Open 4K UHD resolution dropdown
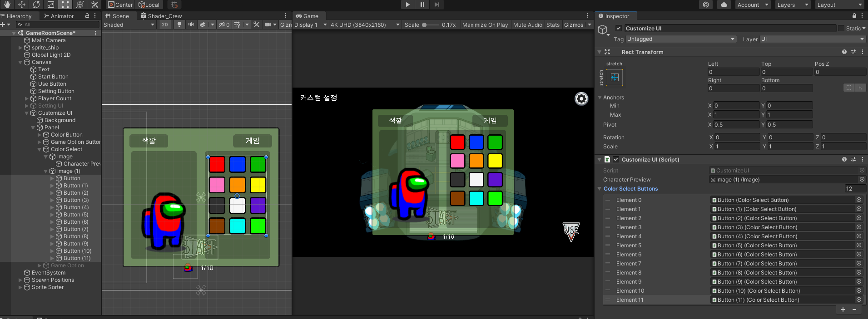This screenshot has width=868, height=319. click(x=365, y=25)
